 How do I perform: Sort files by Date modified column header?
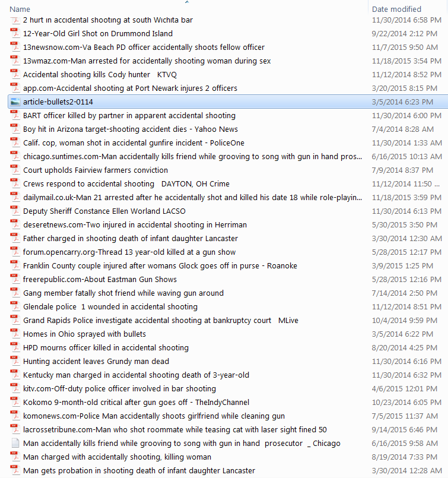tap(396, 9)
